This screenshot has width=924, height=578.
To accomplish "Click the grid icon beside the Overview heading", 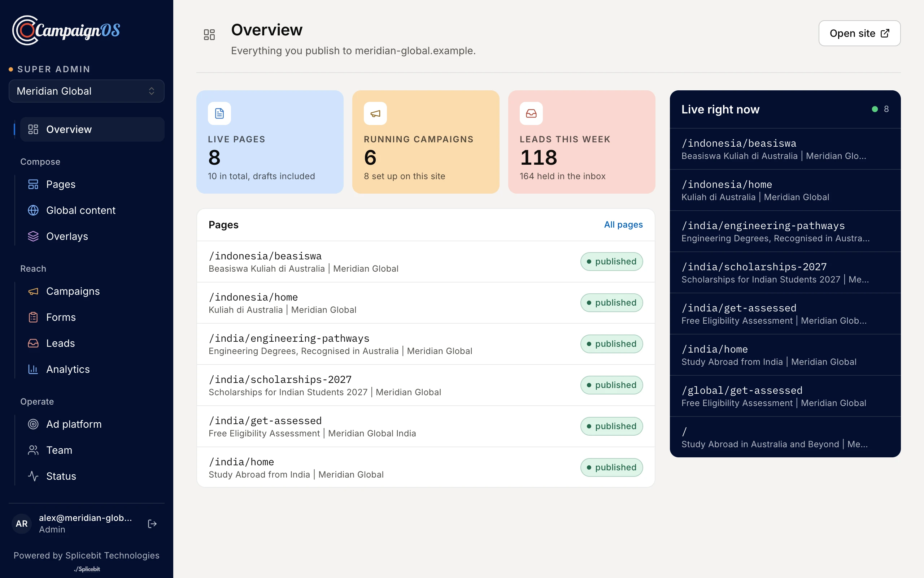I will tap(209, 35).
